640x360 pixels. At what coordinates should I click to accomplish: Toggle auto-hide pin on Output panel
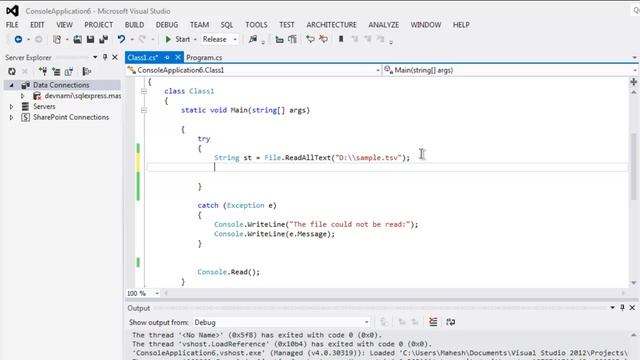point(622,308)
